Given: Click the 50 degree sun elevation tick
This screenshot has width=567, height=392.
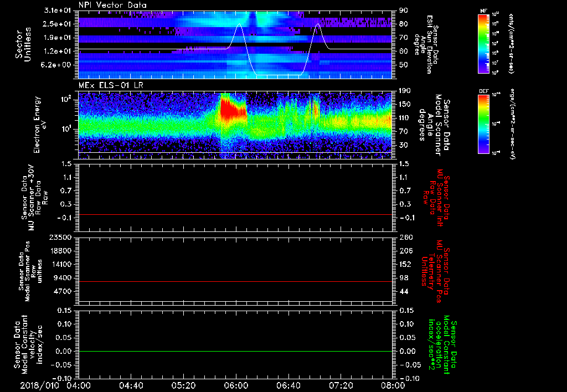Looking at the screenshot, I should pos(403,65).
